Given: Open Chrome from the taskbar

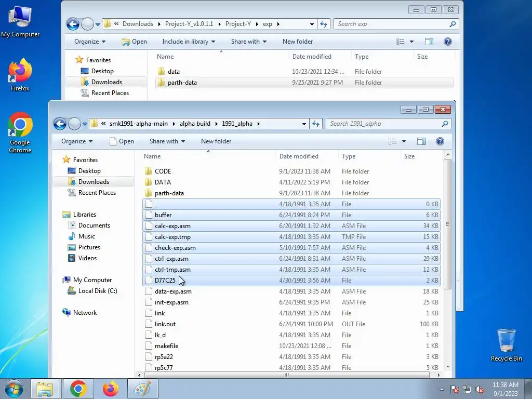Looking at the screenshot, I should (78, 389).
